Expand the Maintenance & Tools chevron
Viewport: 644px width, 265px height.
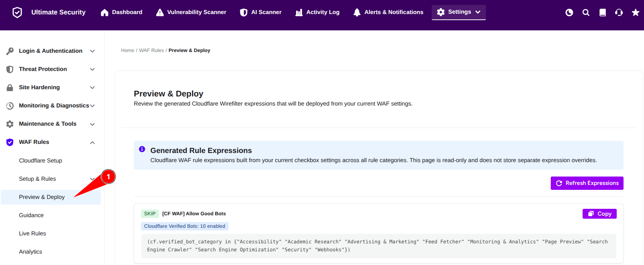[92, 124]
